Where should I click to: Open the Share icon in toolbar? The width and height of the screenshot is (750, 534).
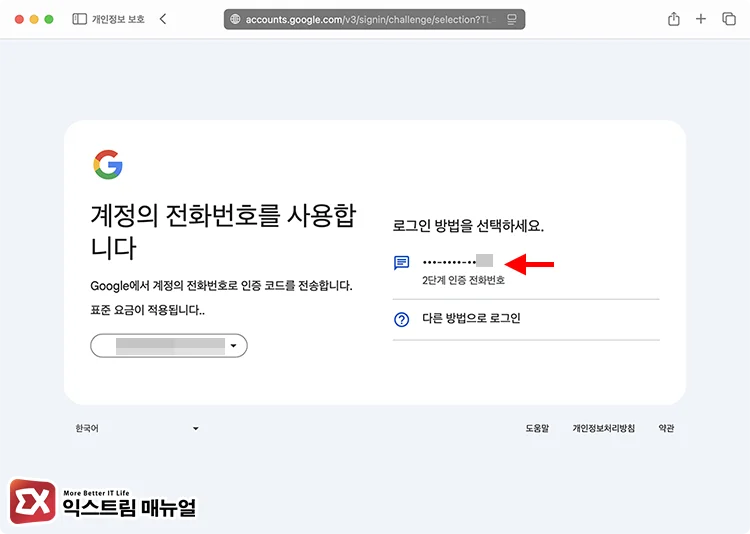673,19
